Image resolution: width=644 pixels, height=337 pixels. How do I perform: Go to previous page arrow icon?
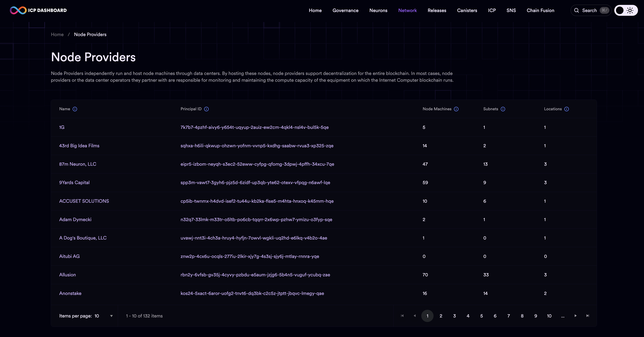pyautogui.click(x=415, y=316)
